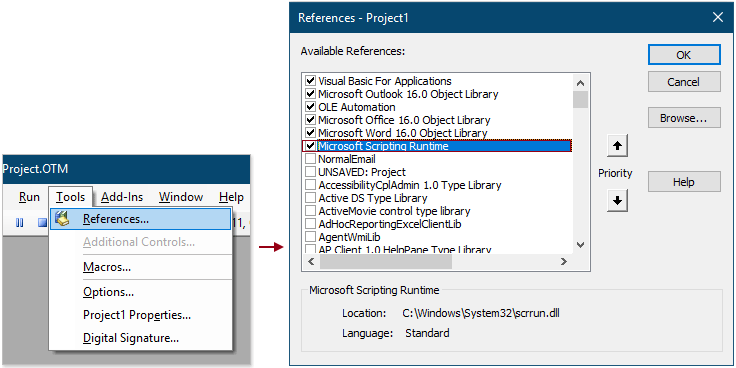Uncheck OLE Automation reference checkbox
The height and width of the screenshot is (368, 736).
point(310,107)
